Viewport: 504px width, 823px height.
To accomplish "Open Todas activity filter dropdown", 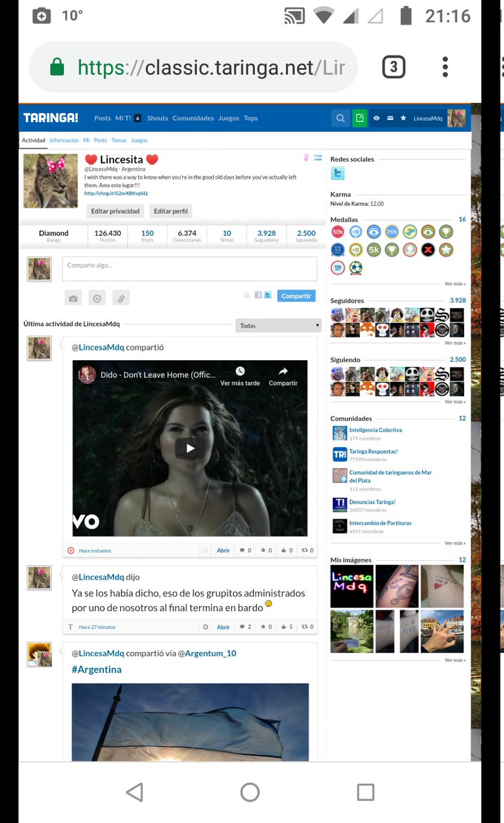I will coord(278,326).
